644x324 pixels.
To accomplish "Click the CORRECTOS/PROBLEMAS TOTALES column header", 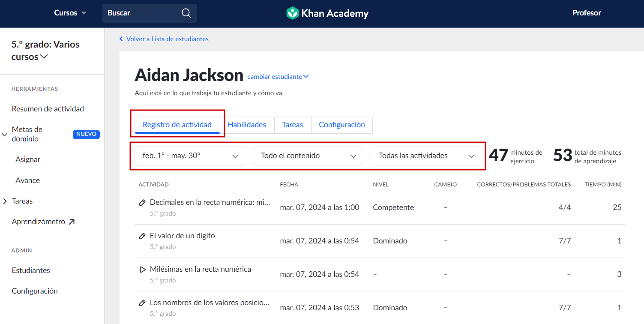I will [524, 184].
